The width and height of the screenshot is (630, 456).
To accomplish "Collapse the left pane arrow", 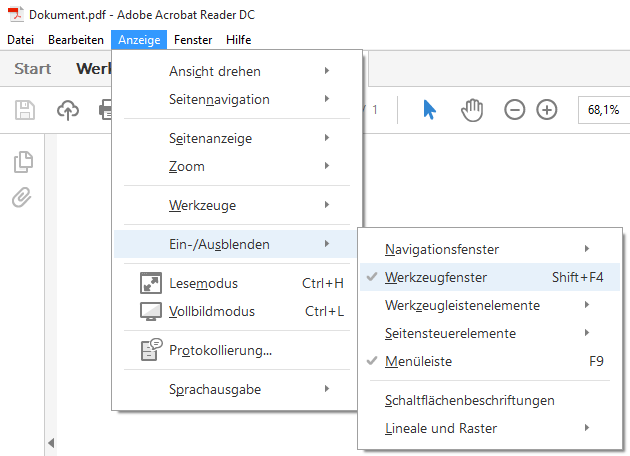I will tap(51, 443).
